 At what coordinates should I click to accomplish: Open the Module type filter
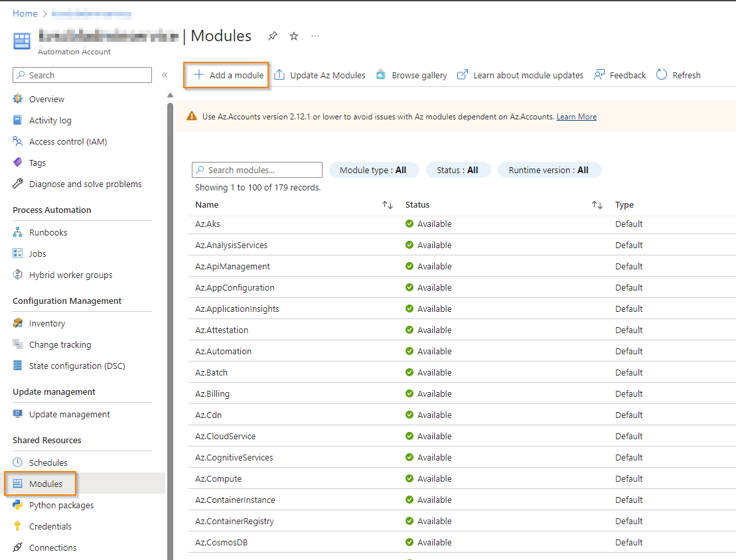pyautogui.click(x=374, y=170)
